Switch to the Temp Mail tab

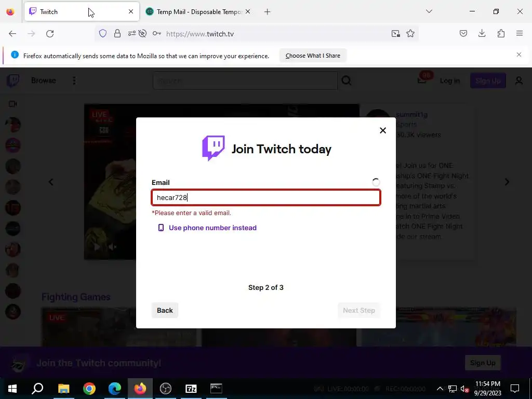click(x=198, y=11)
